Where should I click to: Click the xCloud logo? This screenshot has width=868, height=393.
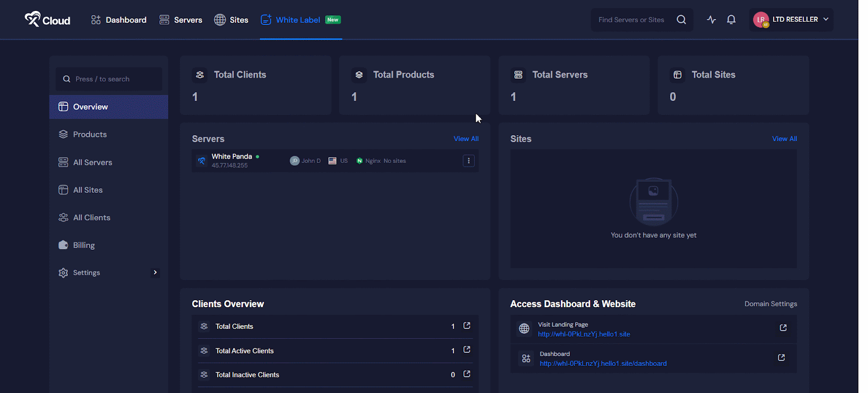click(x=47, y=20)
